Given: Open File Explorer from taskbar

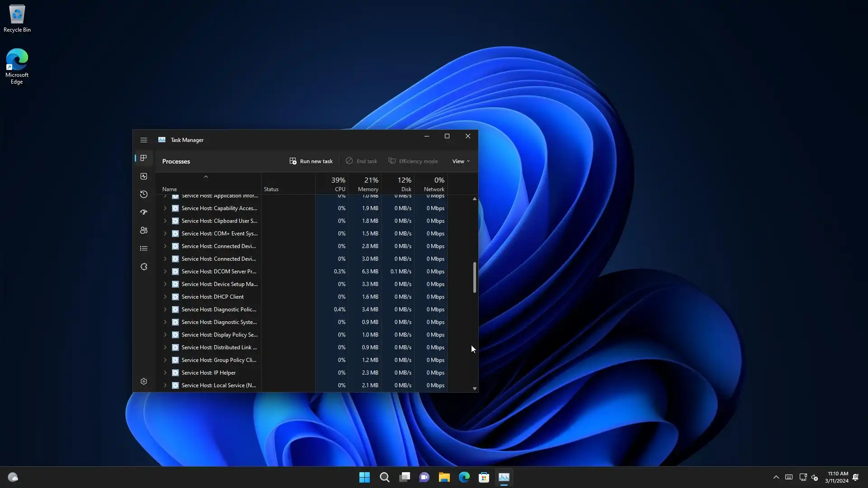Looking at the screenshot, I should point(444,477).
